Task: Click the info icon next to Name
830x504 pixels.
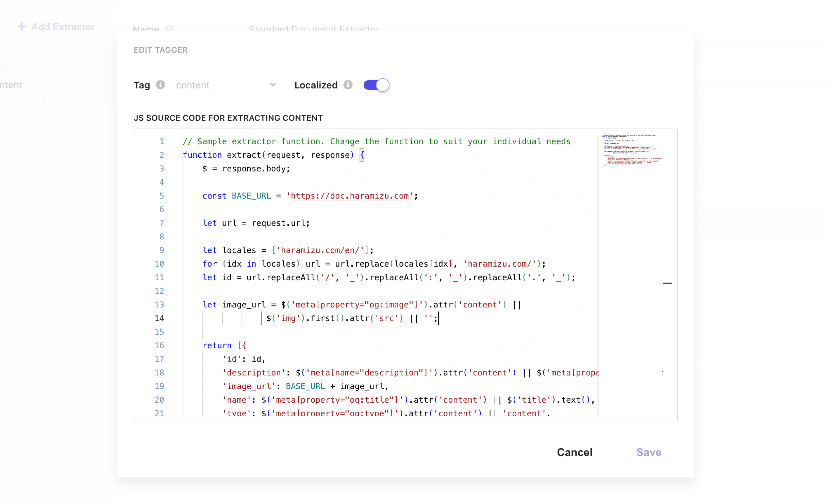Action: (x=169, y=29)
